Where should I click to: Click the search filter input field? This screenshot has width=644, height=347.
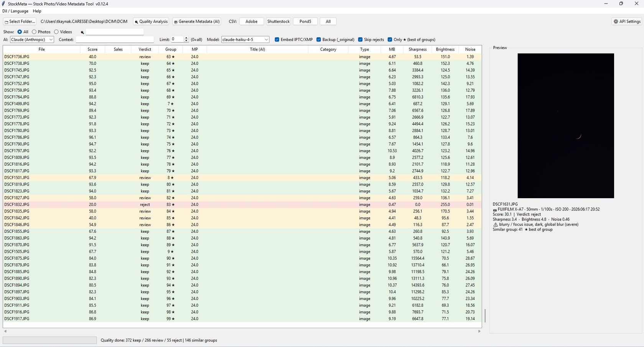pyautogui.click(x=115, y=32)
